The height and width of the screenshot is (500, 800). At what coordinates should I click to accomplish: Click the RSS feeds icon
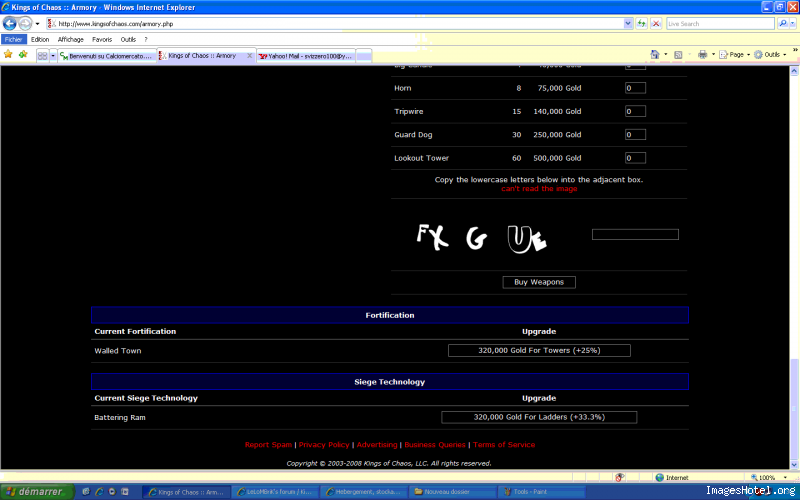click(678, 55)
